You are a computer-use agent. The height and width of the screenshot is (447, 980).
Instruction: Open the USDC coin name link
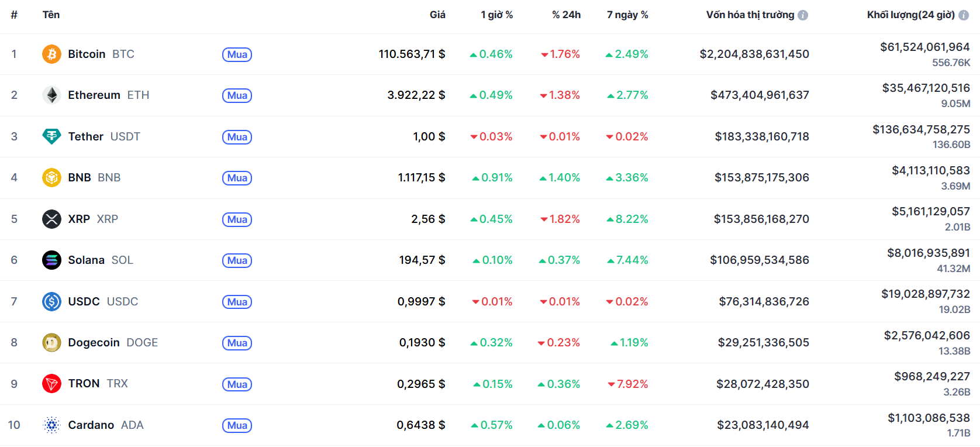pyautogui.click(x=84, y=301)
